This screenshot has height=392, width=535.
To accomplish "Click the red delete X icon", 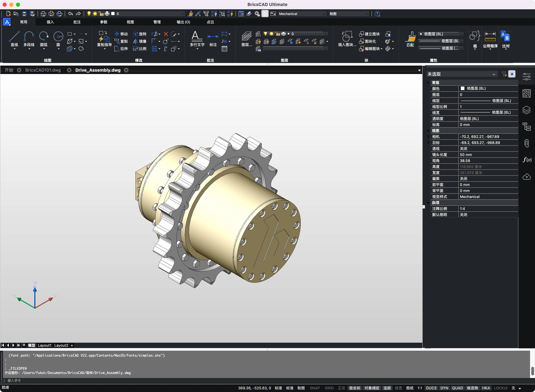I will pos(166,34).
